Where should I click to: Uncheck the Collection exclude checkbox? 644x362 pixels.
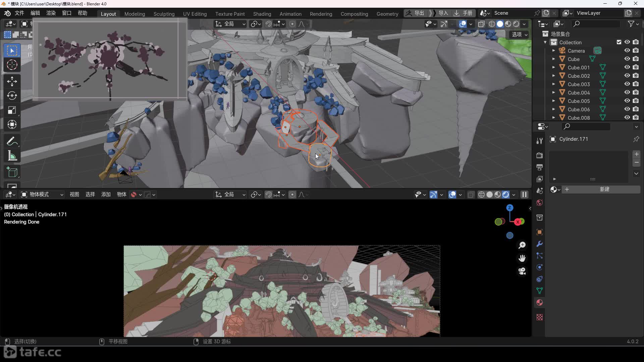(619, 42)
